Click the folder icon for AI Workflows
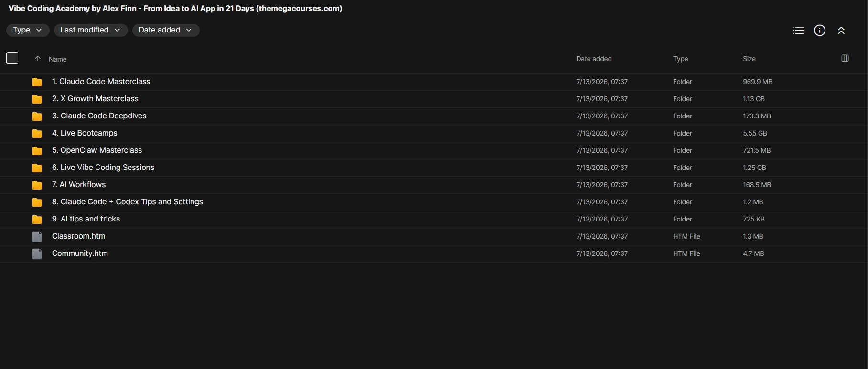The image size is (868, 369). pos(37,185)
